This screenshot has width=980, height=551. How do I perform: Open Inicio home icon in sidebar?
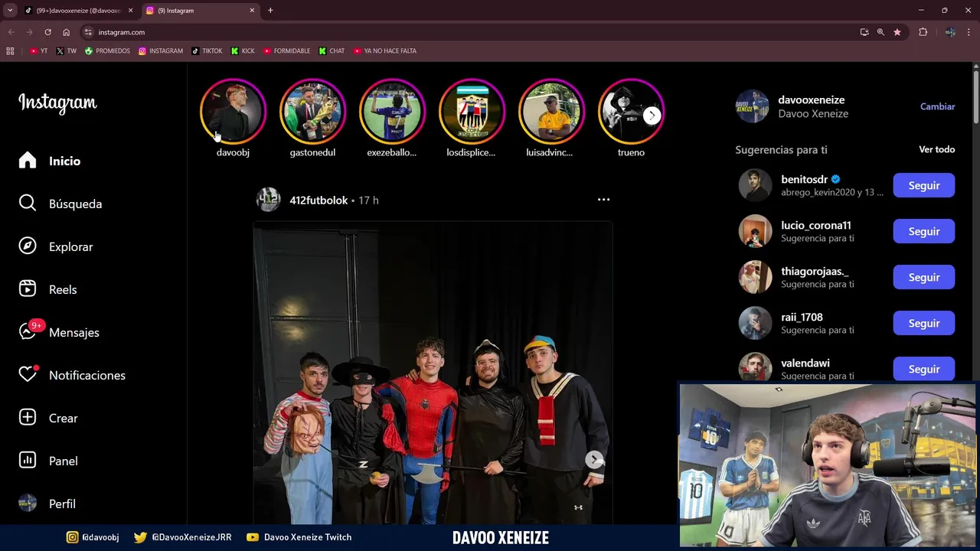click(x=28, y=161)
